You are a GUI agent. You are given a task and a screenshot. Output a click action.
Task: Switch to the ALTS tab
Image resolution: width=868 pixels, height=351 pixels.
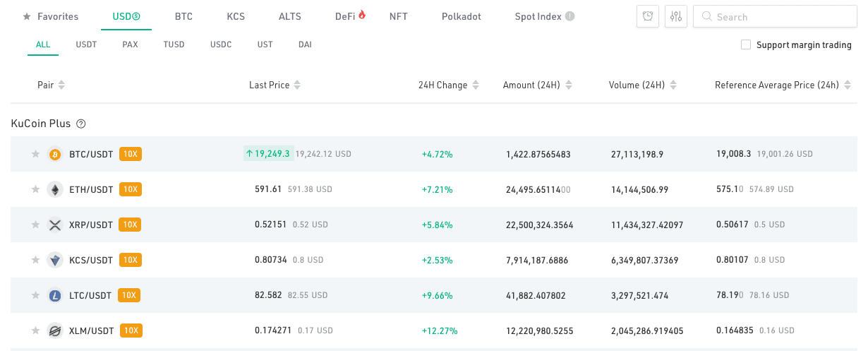pyautogui.click(x=290, y=16)
